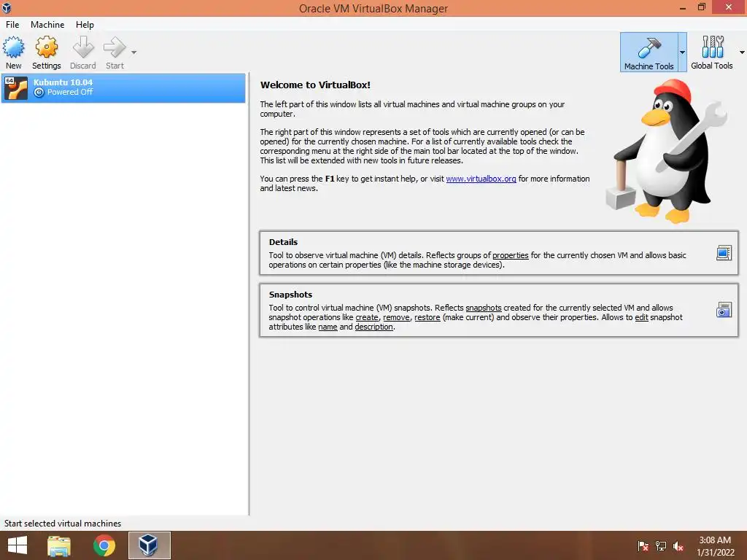Viewport: 747px width, 560px height.
Task: Click the edit link in Snapshots description
Action: click(x=642, y=317)
